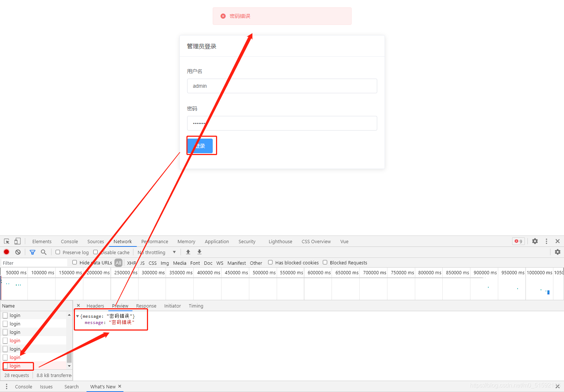Open the No throttling dropdown
The image size is (564, 392).
pyautogui.click(x=157, y=252)
